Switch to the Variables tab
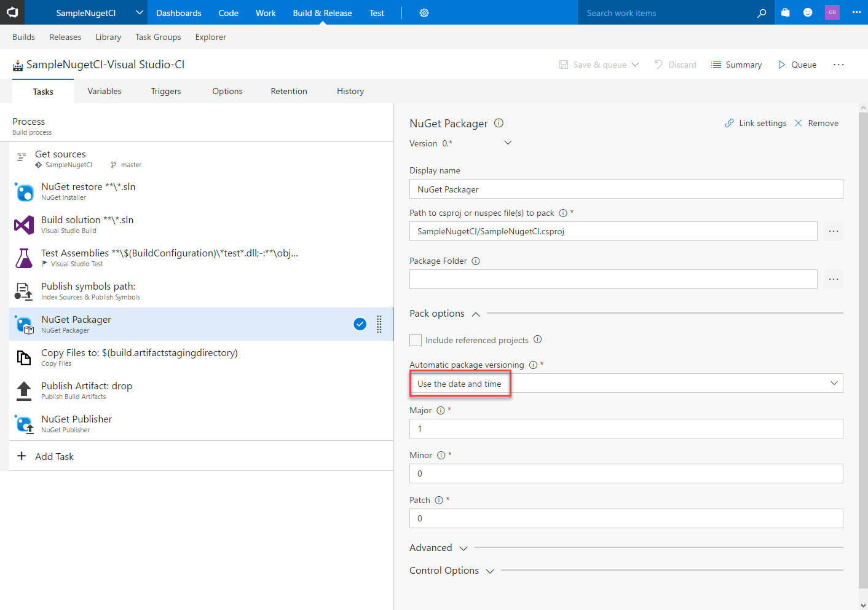This screenshot has height=610, width=868. pyautogui.click(x=105, y=92)
